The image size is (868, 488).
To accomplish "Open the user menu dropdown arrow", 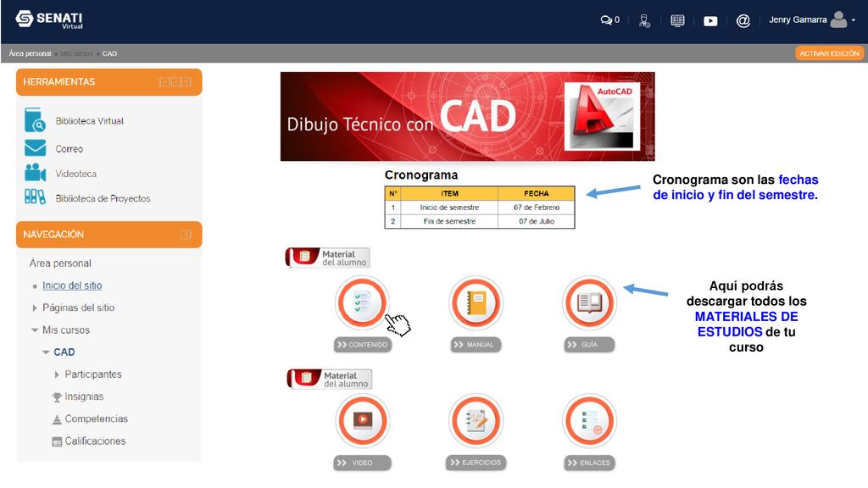I will pyautogui.click(x=854, y=20).
